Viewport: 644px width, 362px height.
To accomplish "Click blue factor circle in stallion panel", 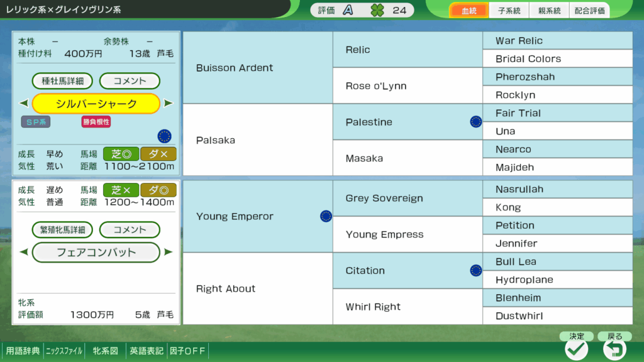I will [x=164, y=136].
